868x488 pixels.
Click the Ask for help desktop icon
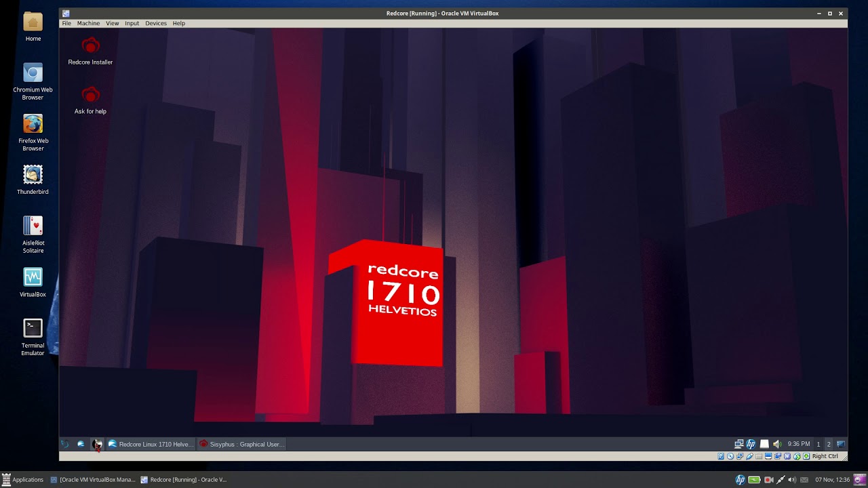90,101
